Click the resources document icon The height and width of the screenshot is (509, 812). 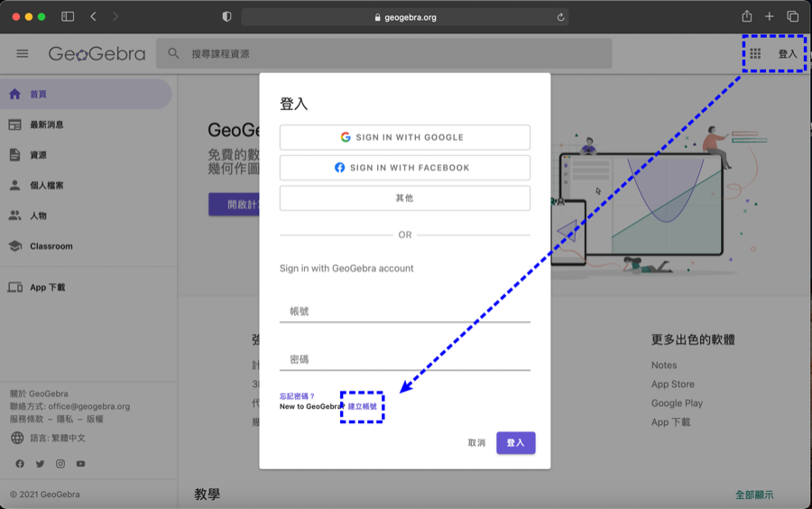[x=15, y=154]
